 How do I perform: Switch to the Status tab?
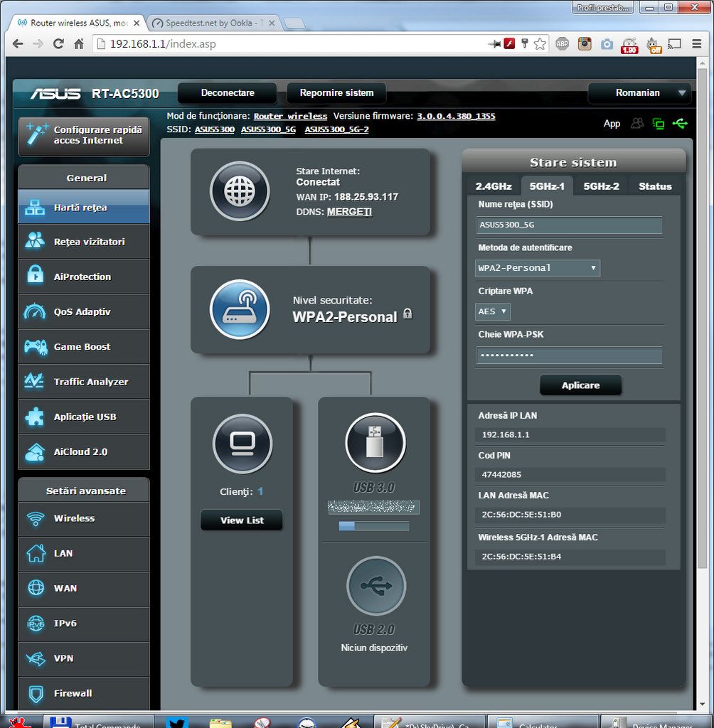655,186
